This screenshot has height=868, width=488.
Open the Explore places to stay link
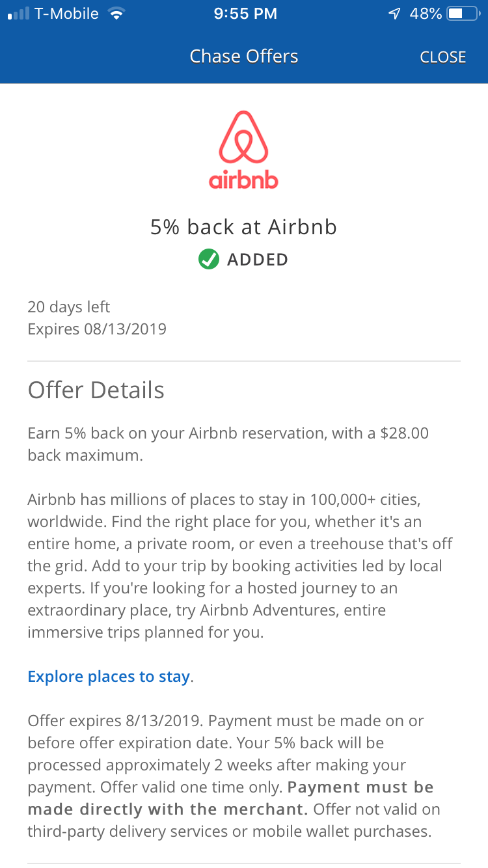[x=109, y=677]
